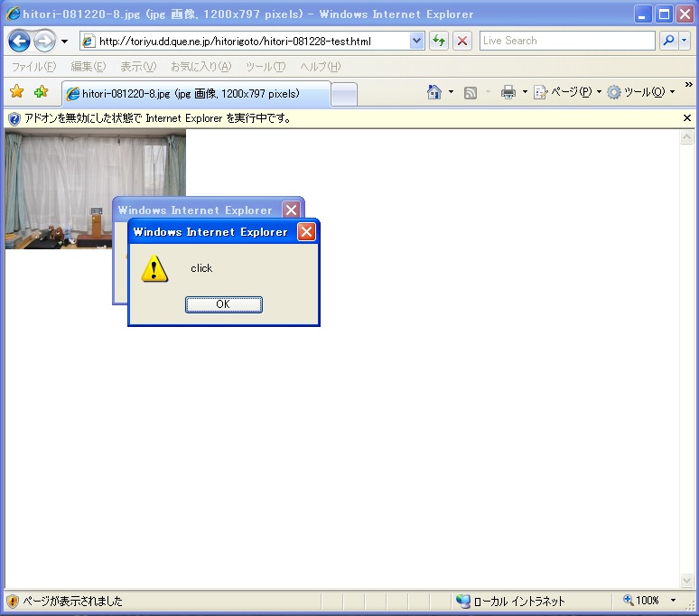Close the background Windows Internet Explorer dialog

[291, 210]
